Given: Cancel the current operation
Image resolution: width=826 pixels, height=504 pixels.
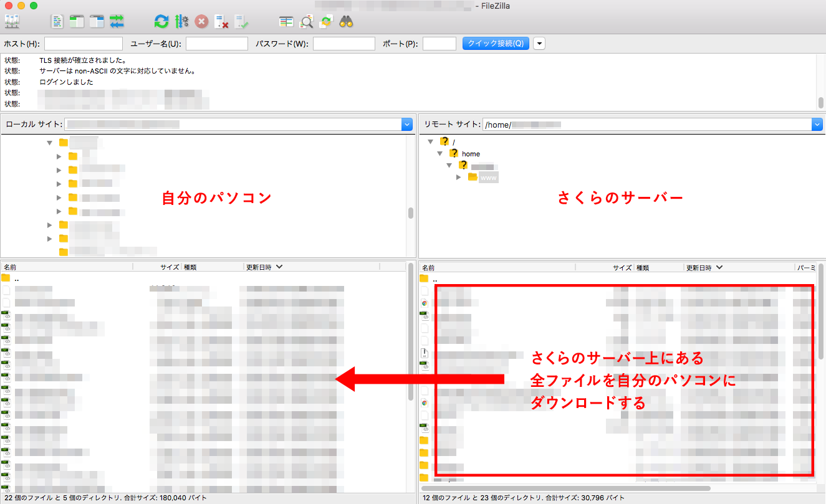Looking at the screenshot, I should point(201,22).
